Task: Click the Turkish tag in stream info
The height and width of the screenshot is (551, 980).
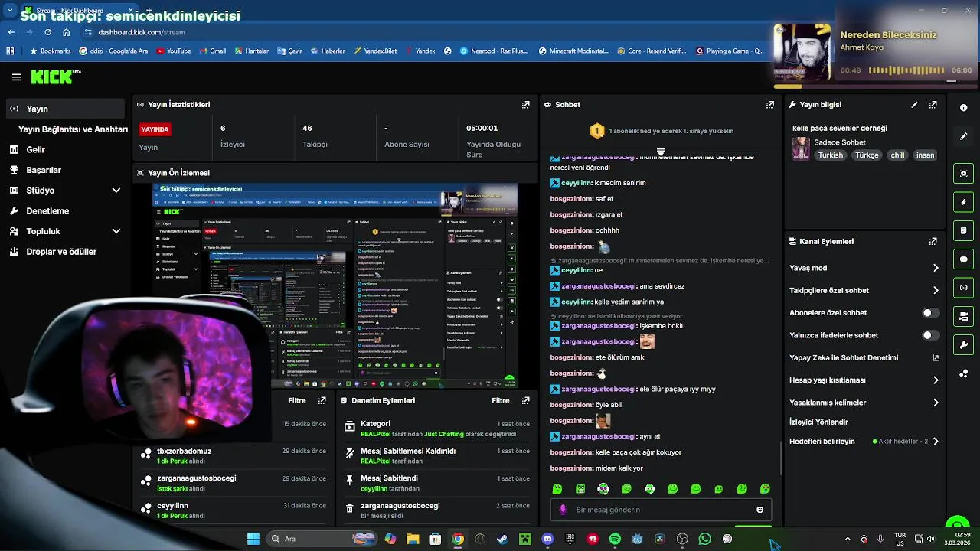Action: [x=830, y=155]
